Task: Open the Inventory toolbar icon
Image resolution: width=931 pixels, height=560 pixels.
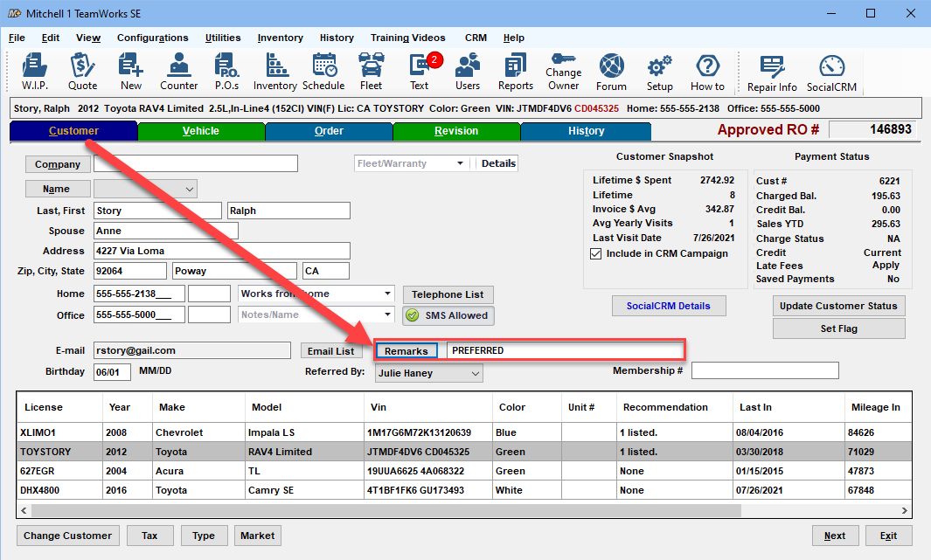Action: point(275,72)
